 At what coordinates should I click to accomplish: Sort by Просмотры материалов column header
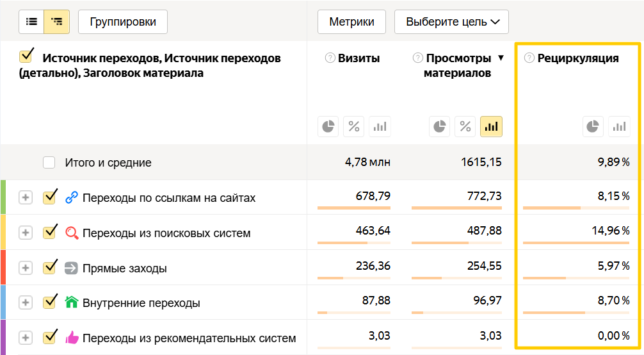point(458,65)
